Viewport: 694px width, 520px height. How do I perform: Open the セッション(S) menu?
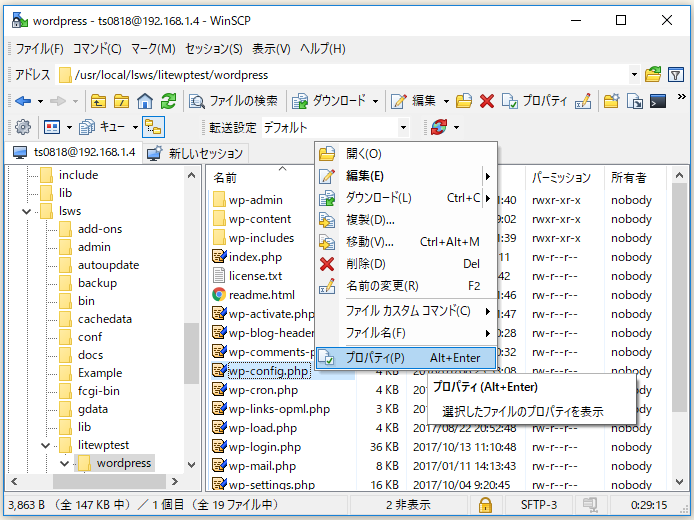point(214,49)
